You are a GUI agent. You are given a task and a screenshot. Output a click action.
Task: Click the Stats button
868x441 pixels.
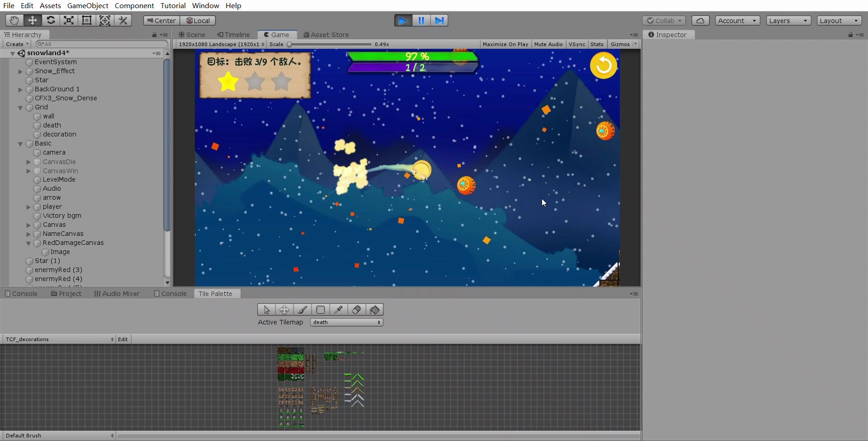597,44
